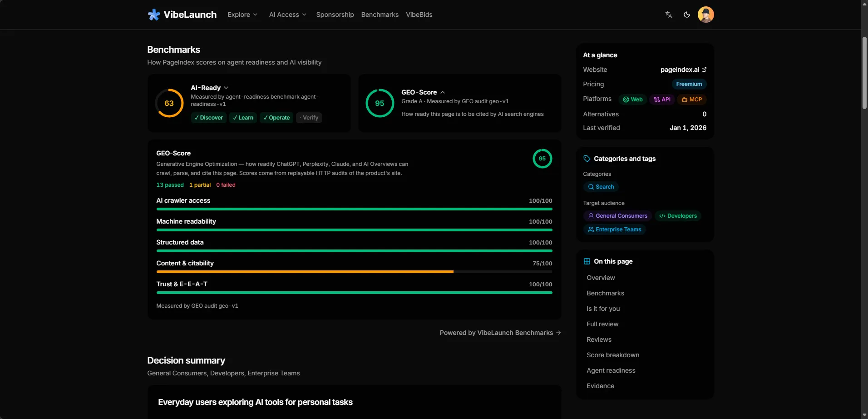The height and width of the screenshot is (419, 868).
Task: Click the external link icon beside pageindex.ai
Action: (704, 70)
